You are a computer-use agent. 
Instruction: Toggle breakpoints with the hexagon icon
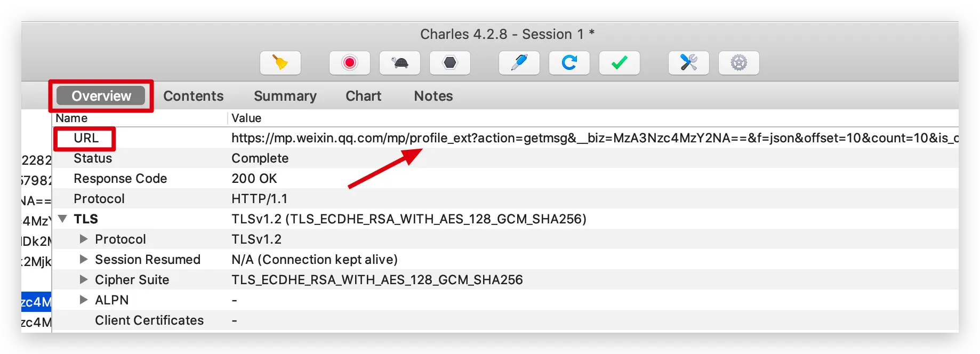tap(450, 63)
